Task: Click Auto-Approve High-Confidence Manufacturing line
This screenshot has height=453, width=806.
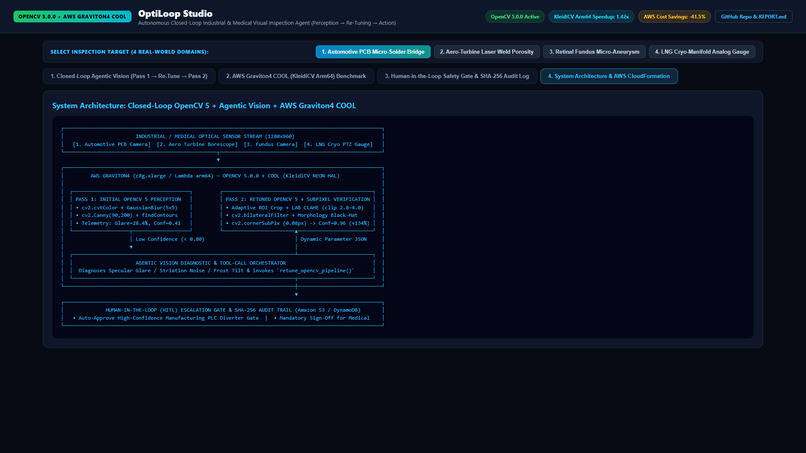Action: tap(166, 318)
